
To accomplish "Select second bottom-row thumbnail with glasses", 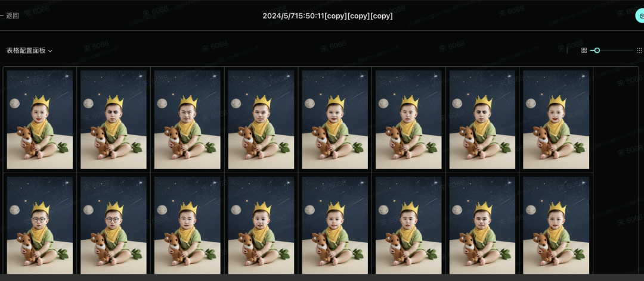I will (113, 225).
